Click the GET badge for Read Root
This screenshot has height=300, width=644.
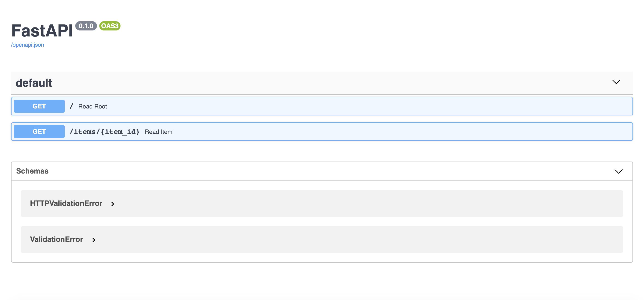39,106
